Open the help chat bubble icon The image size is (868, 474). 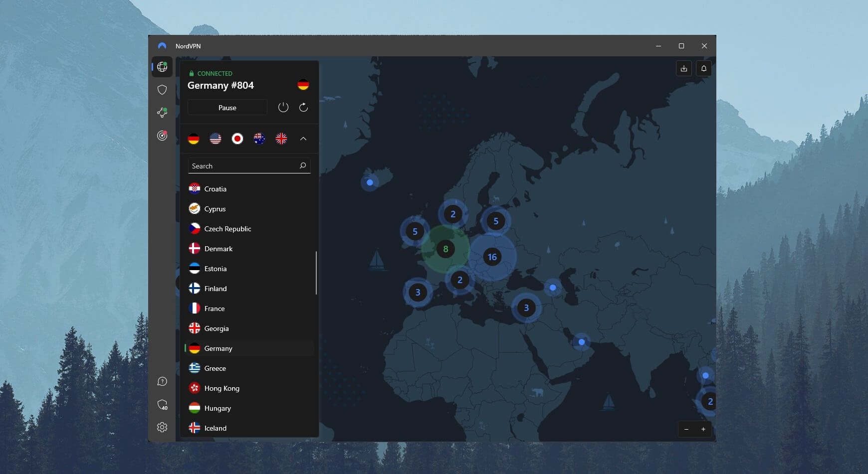(162, 381)
